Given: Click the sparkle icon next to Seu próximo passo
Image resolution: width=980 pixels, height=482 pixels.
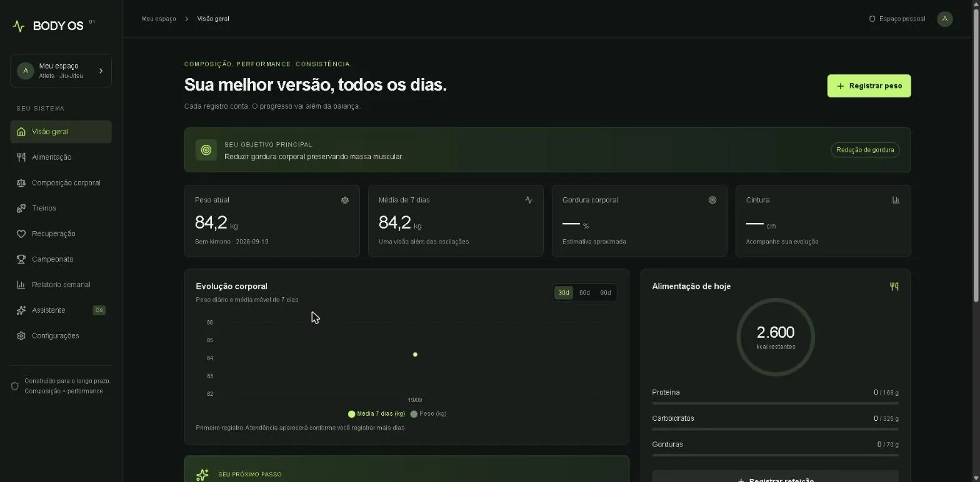Looking at the screenshot, I should [x=202, y=475].
